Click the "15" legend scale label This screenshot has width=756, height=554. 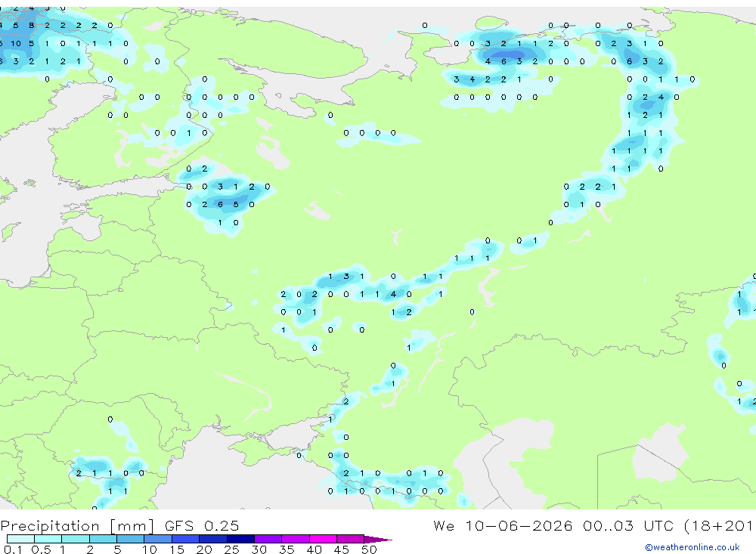pyautogui.click(x=176, y=549)
